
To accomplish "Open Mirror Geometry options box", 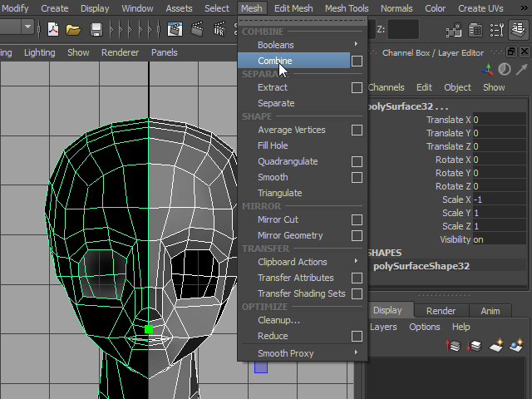I will pyautogui.click(x=357, y=235).
